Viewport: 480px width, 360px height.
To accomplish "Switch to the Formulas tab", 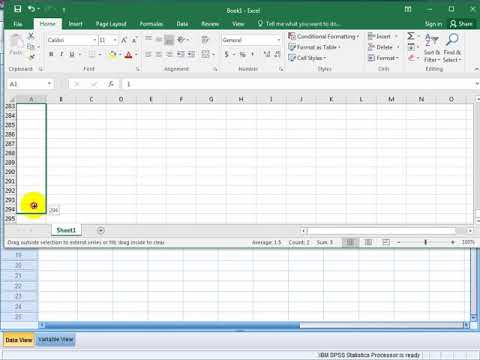I will 151,24.
